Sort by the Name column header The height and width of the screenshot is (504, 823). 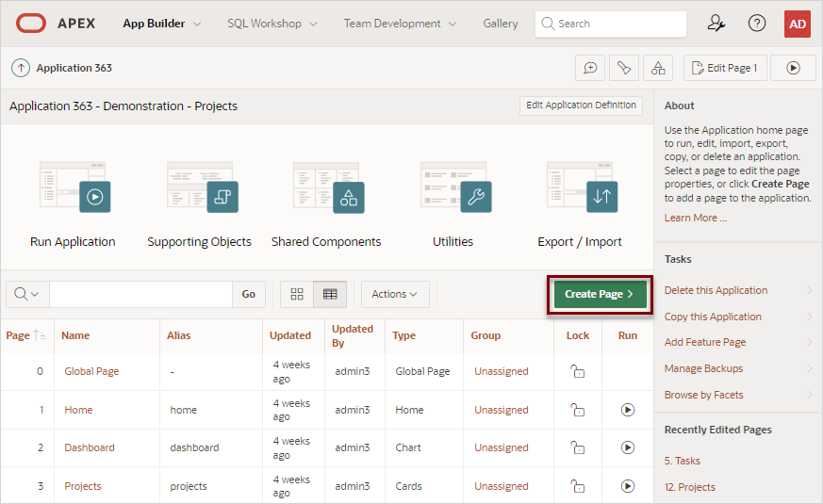75,335
